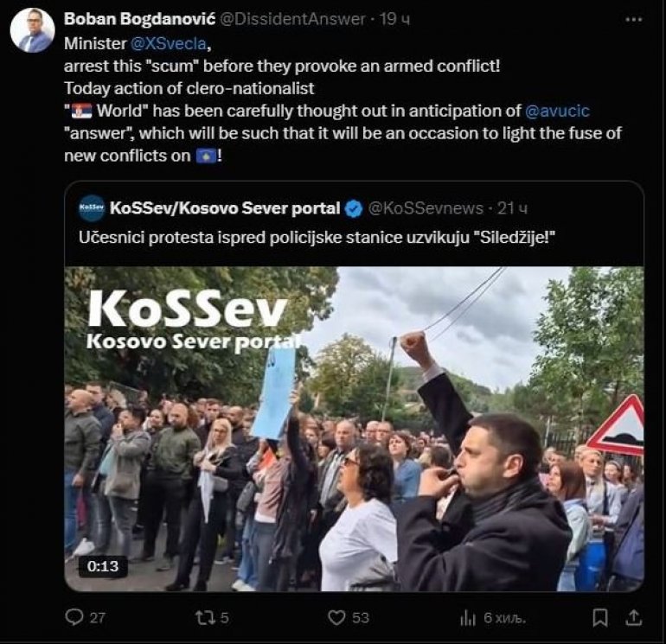Click the Boban Bogdanović display name
The width and height of the screenshot is (666, 644).
pos(140,19)
